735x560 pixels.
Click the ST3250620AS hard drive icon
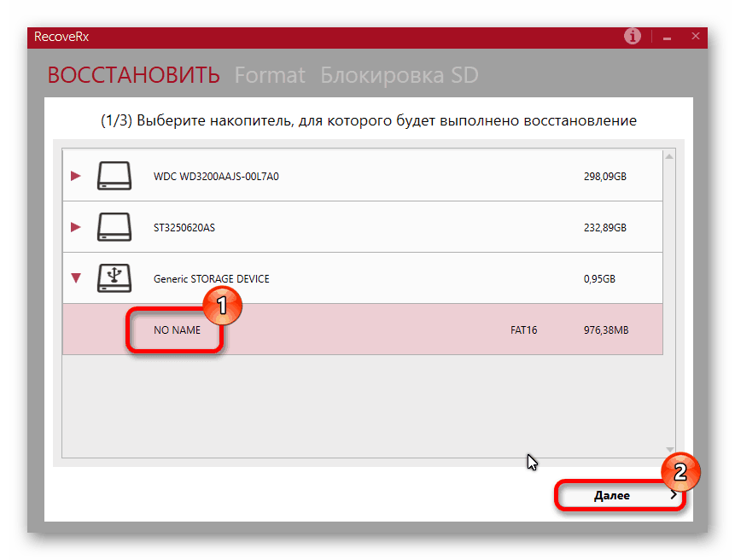pyautogui.click(x=114, y=227)
